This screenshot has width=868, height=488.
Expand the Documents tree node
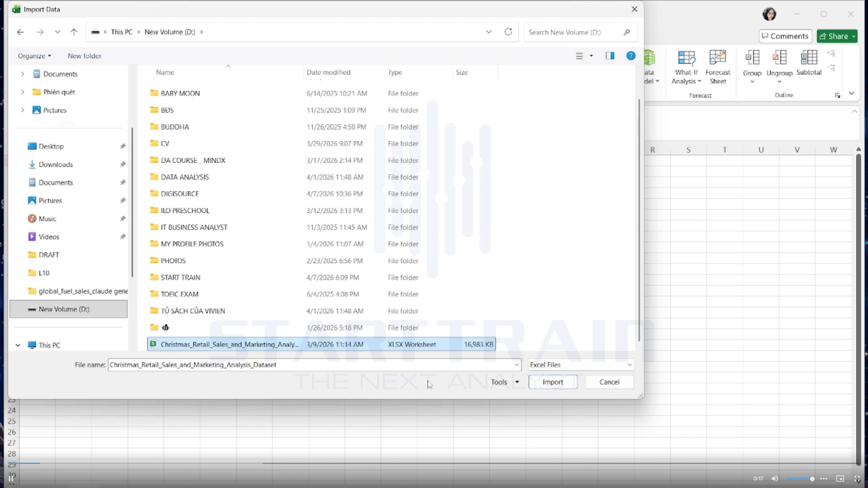[x=23, y=74]
